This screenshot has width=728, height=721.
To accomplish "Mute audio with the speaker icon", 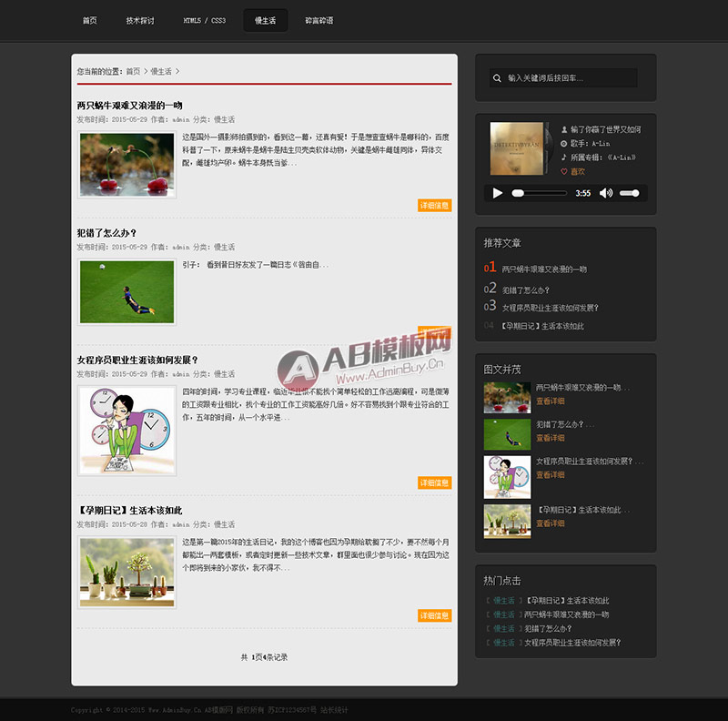I will click(606, 193).
